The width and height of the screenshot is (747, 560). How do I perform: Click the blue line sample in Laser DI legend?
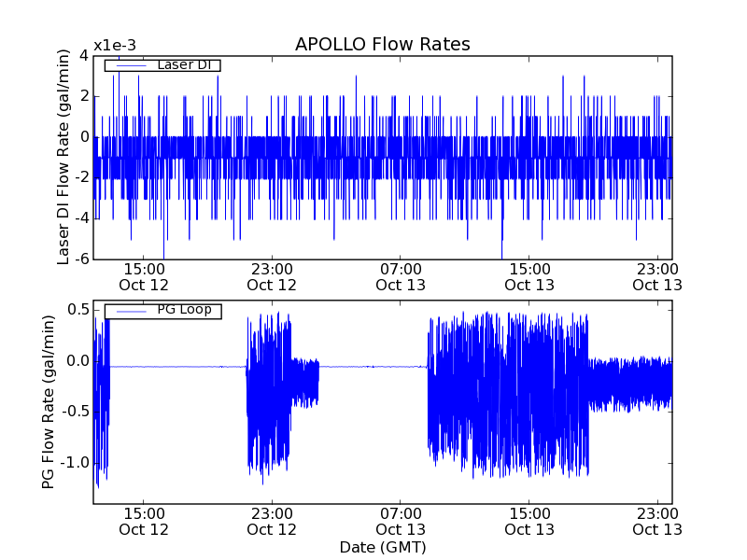point(129,65)
